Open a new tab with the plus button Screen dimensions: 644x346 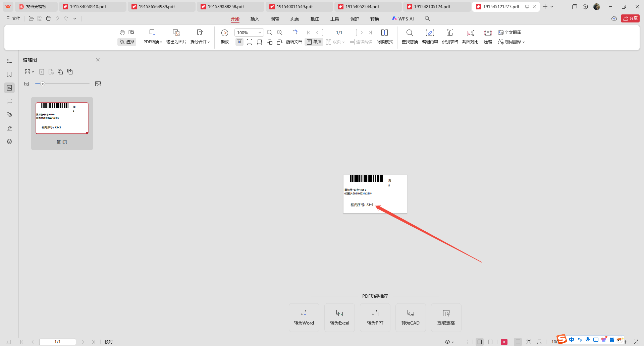545,7
